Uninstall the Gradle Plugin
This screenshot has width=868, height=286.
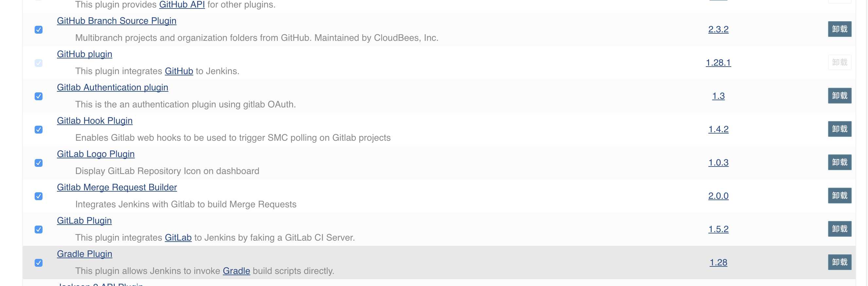tap(839, 262)
